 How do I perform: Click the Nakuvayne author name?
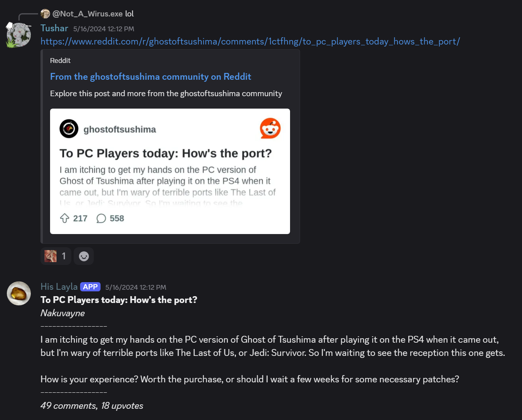[x=62, y=313]
